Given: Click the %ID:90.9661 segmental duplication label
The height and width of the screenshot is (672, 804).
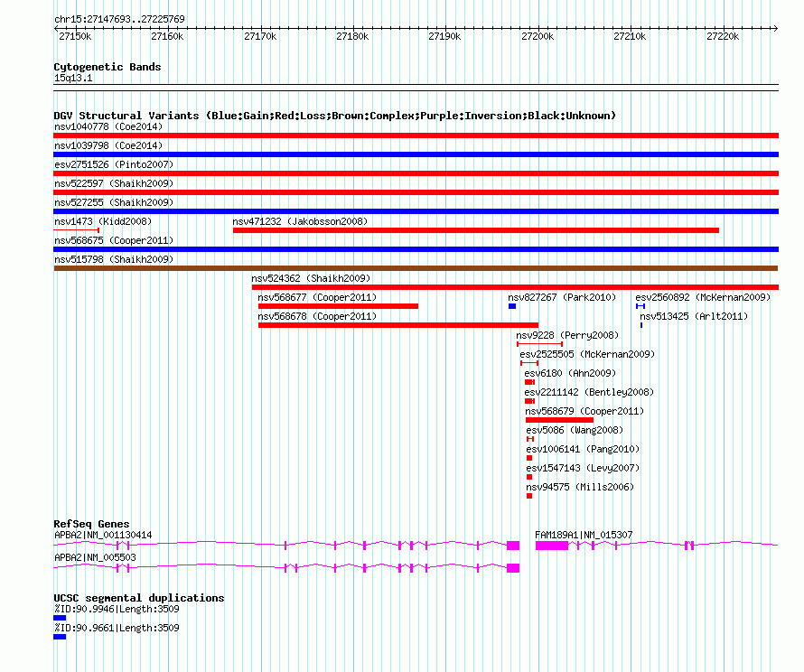Looking at the screenshot, I should coord(117,628).
